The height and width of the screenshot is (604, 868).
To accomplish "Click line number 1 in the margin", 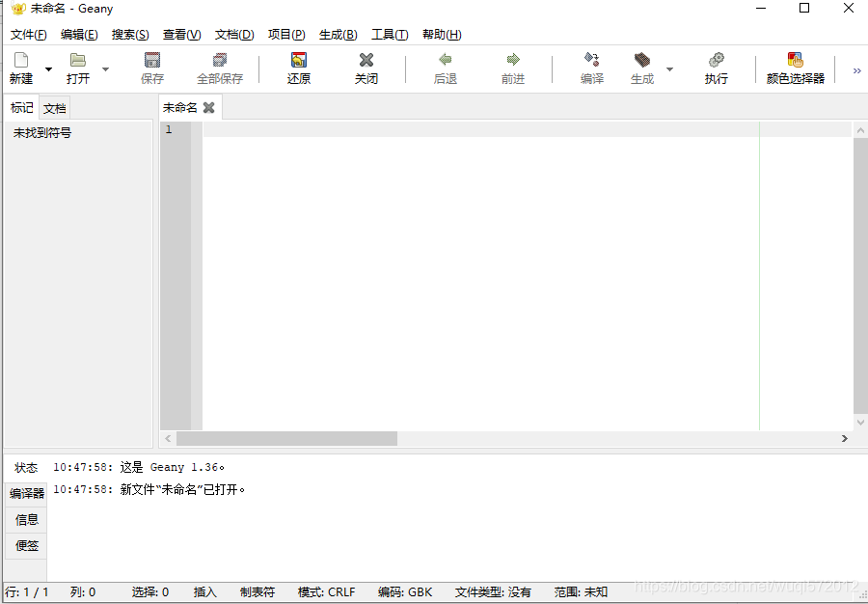I will coord(169,129).
